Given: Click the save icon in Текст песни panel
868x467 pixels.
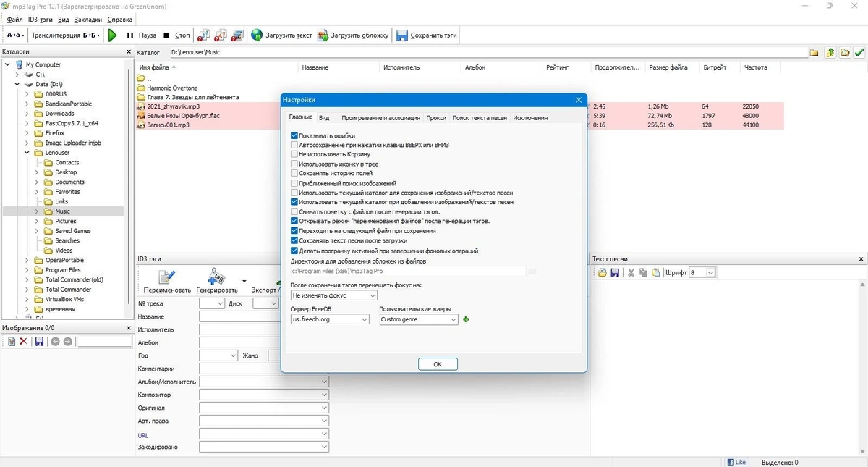Looking at the screenshot, I should 614,272.
